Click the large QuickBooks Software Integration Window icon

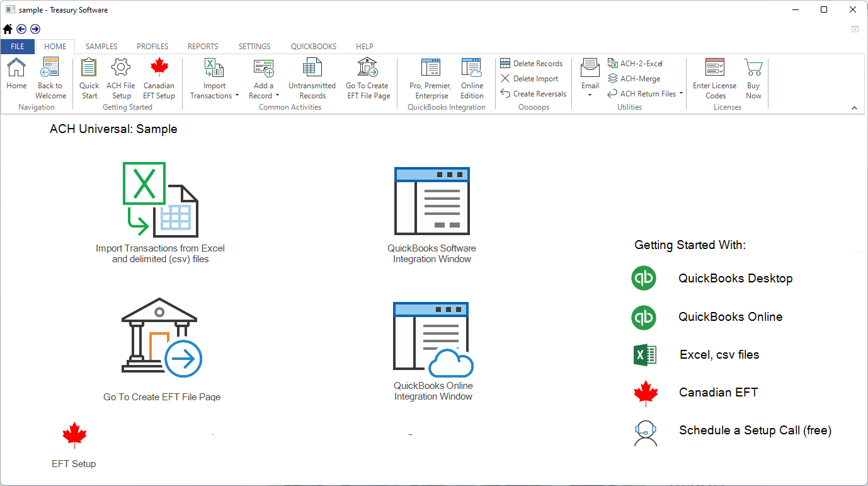(432, 201)
